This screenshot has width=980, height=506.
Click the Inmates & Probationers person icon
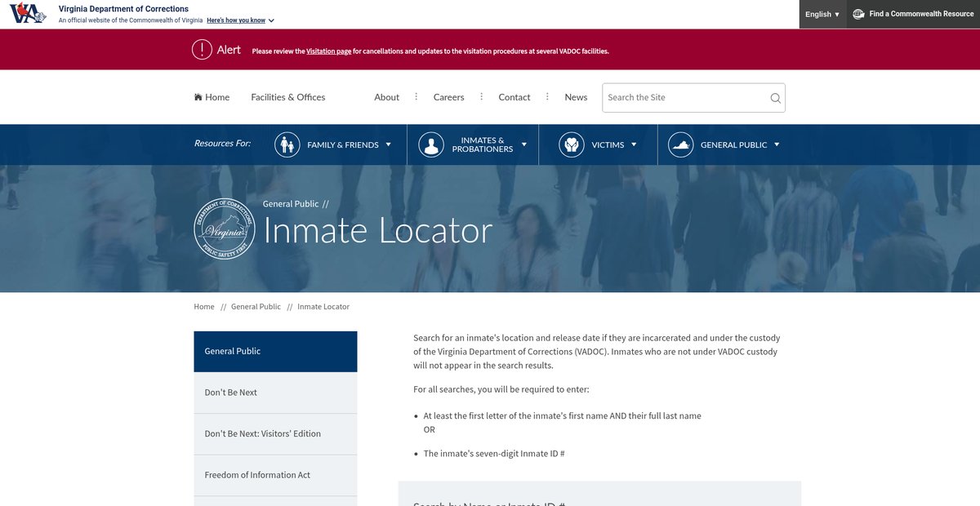click(x=431, y=144)
